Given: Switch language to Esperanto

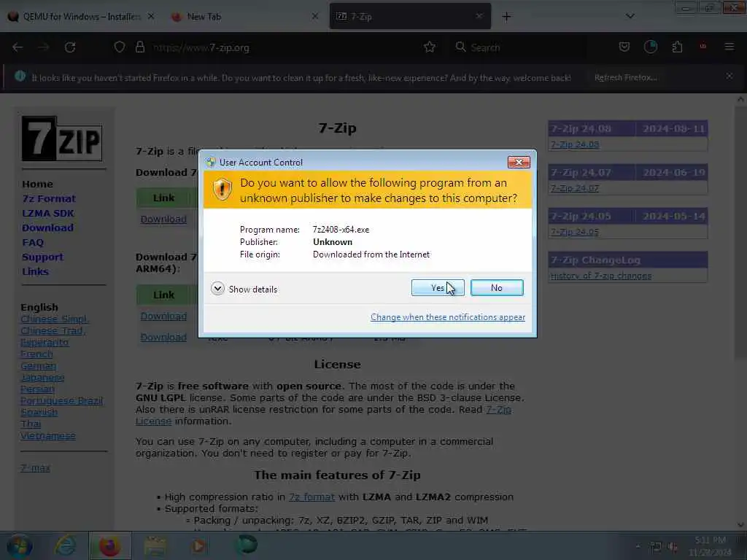Looking at the screenshot, I should (x=44, y=343).
